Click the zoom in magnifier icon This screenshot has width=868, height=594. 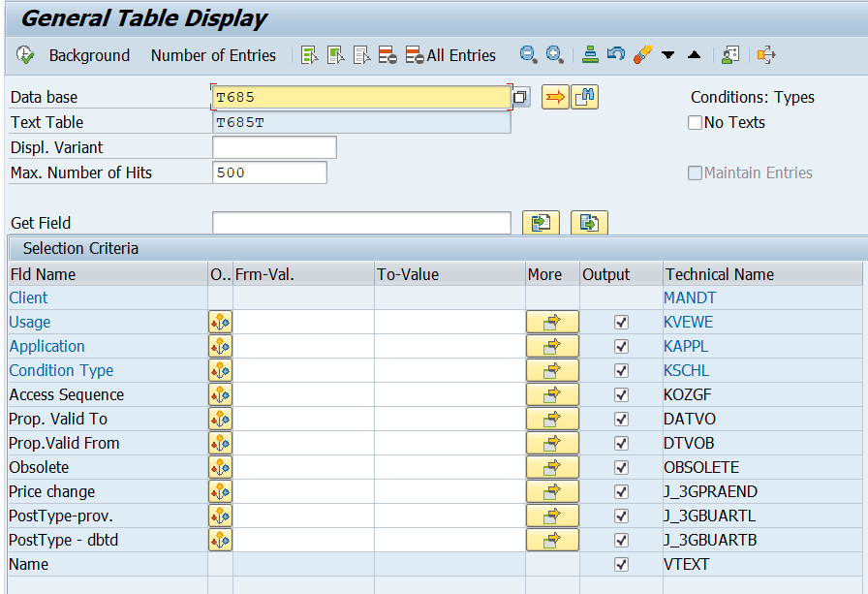tap(554, 55)
